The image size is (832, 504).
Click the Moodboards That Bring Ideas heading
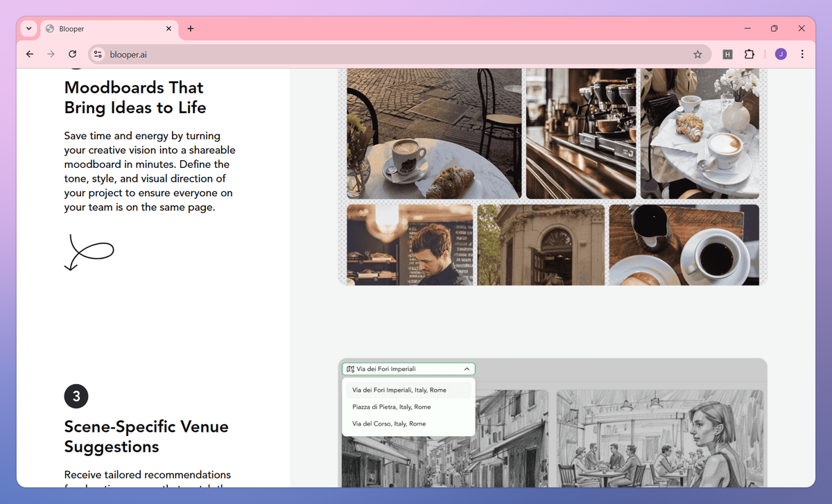tap(135, 97)
